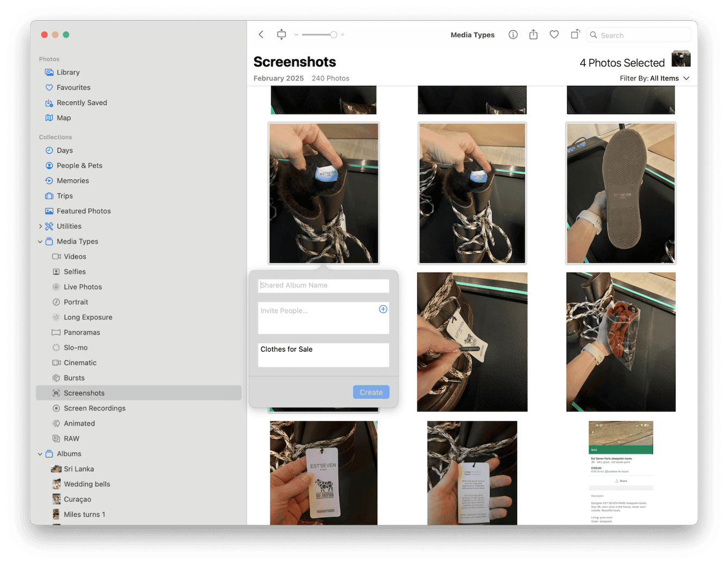
Task: Expand the Utilities section
Action: pos(40,226)
